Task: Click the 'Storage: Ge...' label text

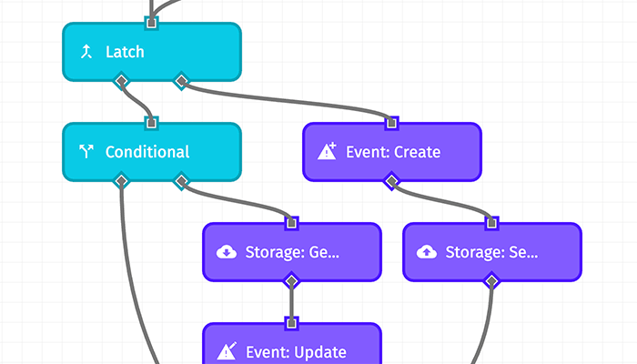Action: coord(292,252)
